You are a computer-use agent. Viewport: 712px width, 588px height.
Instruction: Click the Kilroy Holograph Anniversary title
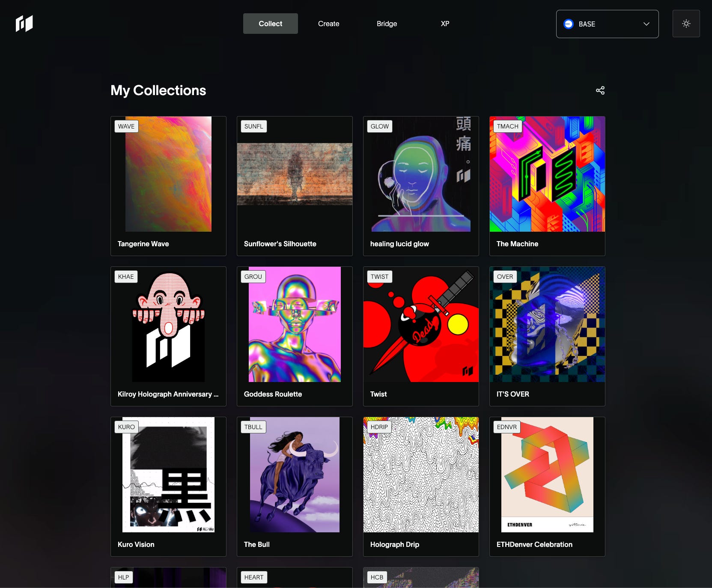(x=168, y=394)
